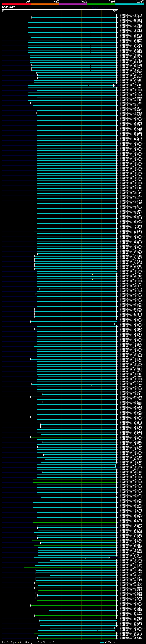Click the label UniRef100_B8XJF6
Screen dimensions: 146x644
[131, 394]
